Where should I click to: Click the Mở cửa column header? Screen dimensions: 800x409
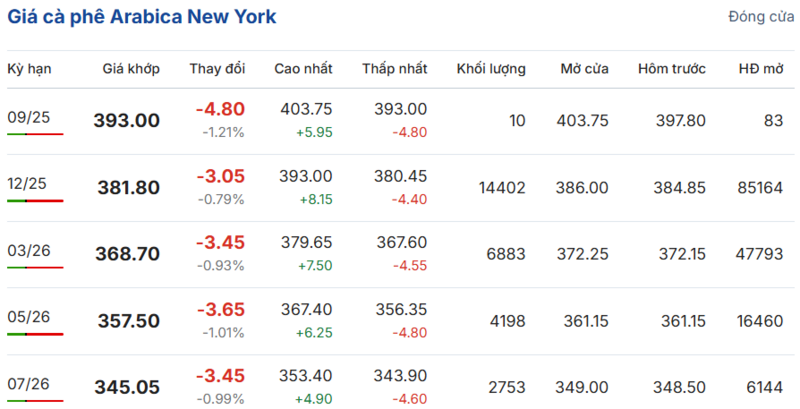(583, 69)
